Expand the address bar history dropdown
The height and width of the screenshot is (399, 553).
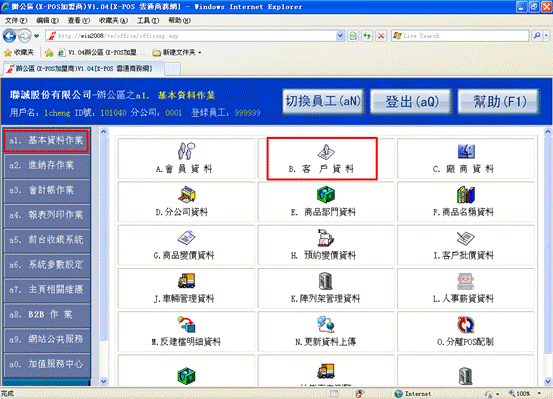tap(340, 36)
